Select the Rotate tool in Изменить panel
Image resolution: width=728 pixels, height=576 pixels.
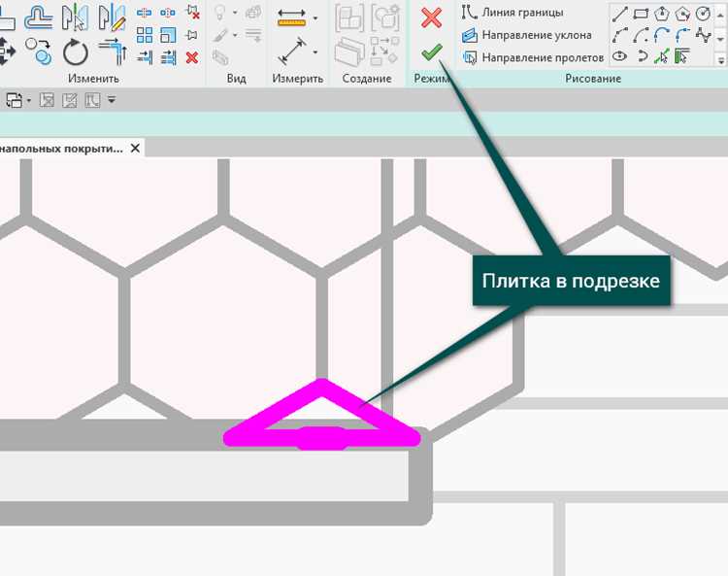(75, 52)
